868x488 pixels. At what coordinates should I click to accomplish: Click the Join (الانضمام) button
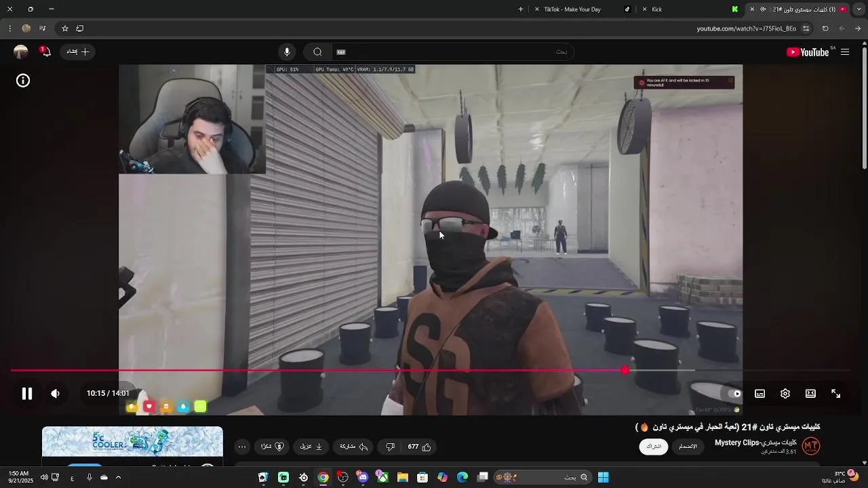[688, 447]
